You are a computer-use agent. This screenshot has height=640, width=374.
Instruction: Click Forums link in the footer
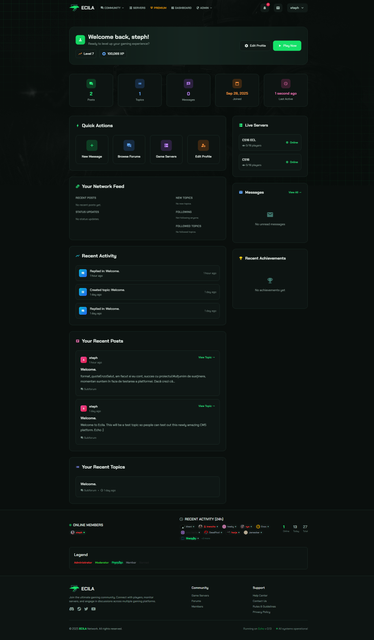point(196,601)
